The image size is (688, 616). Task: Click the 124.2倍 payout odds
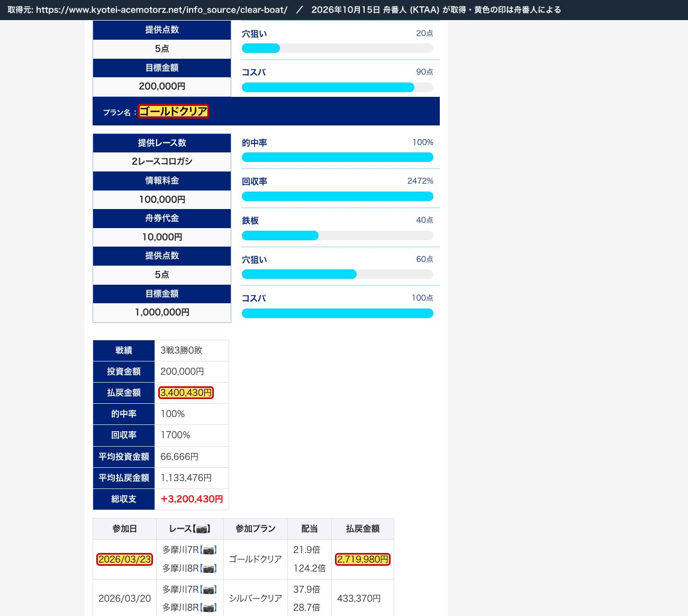point(310,568)
